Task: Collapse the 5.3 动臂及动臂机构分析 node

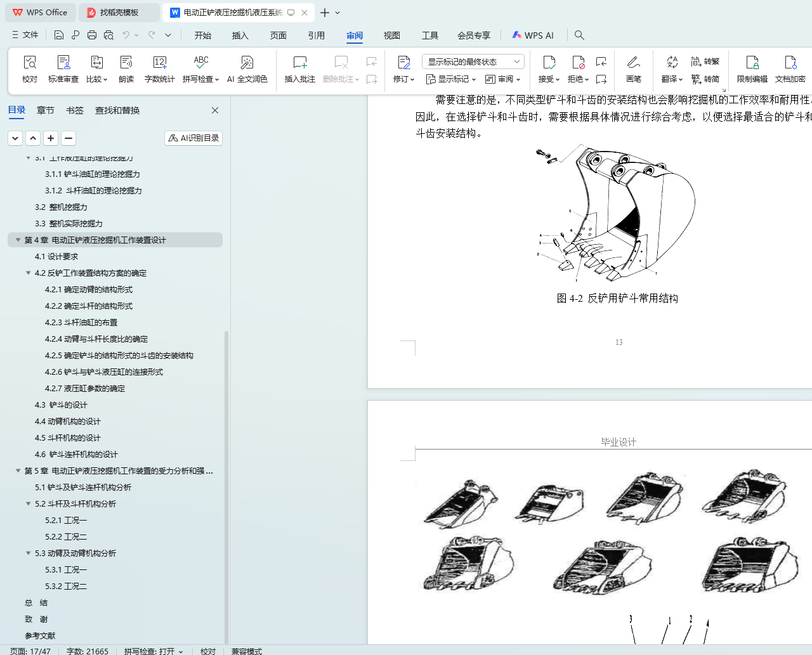Action: (28, 554)
